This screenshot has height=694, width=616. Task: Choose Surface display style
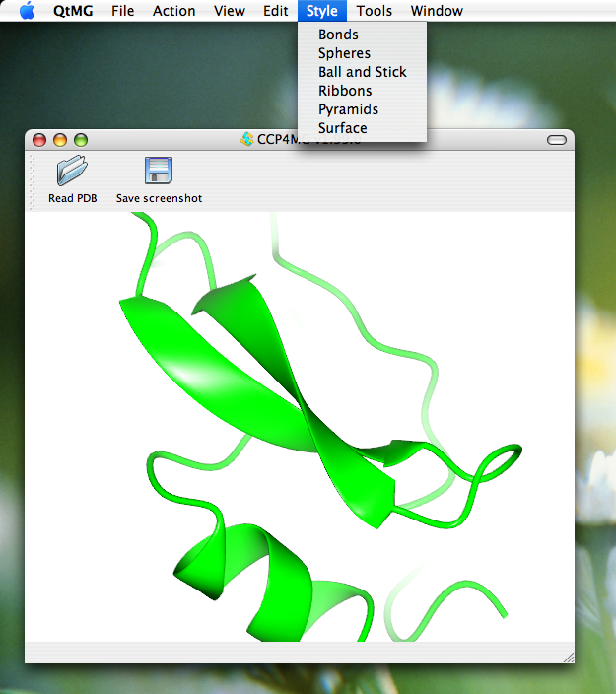(x=362, y=128)
